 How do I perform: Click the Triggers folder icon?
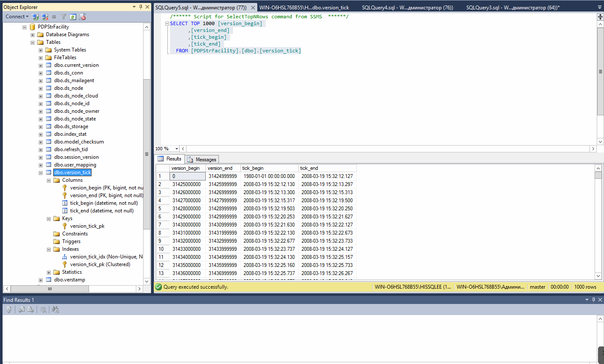coord(57,241)
